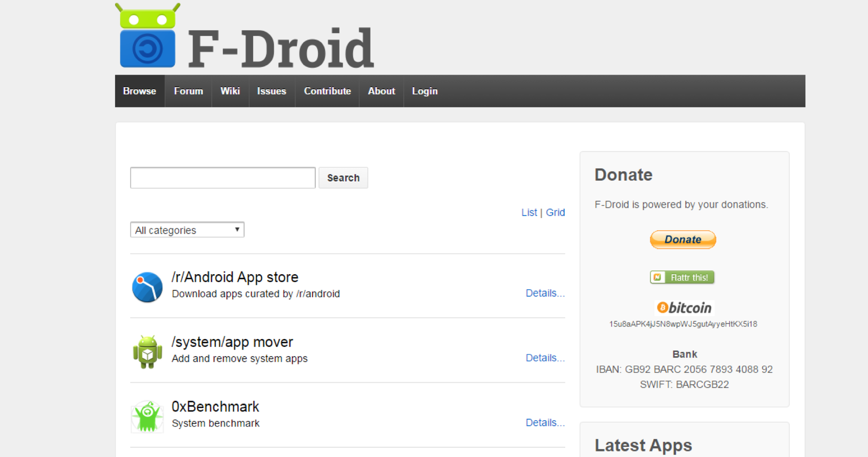Click the IBAN bank number line
The height and width of the screenshot is (457, 868).
[684, 370]
